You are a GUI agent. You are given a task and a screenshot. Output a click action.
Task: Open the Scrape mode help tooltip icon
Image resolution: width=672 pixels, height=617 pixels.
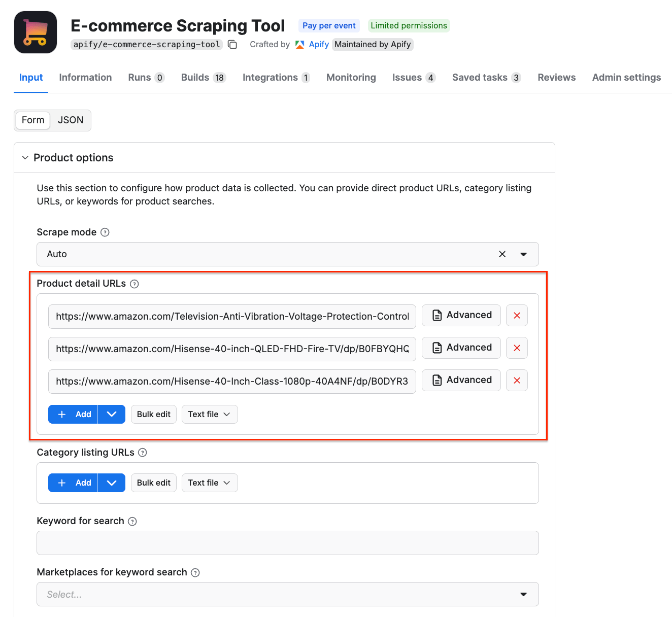tap(105, 232)
